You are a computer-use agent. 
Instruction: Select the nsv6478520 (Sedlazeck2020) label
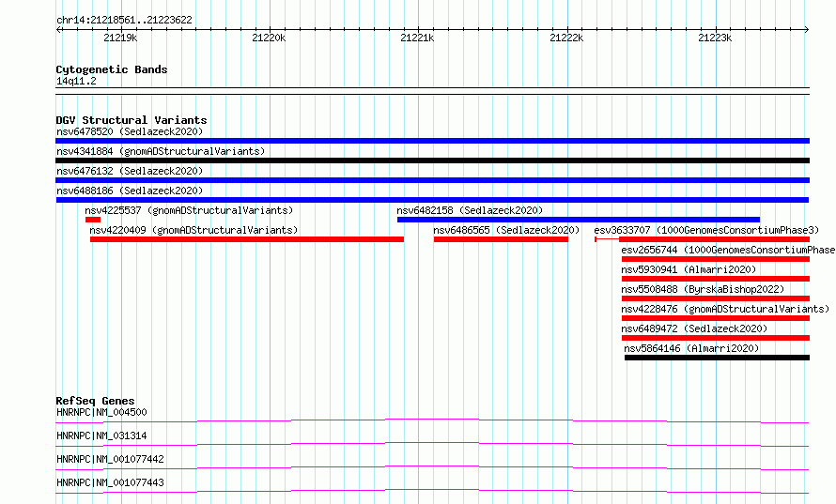130,131
